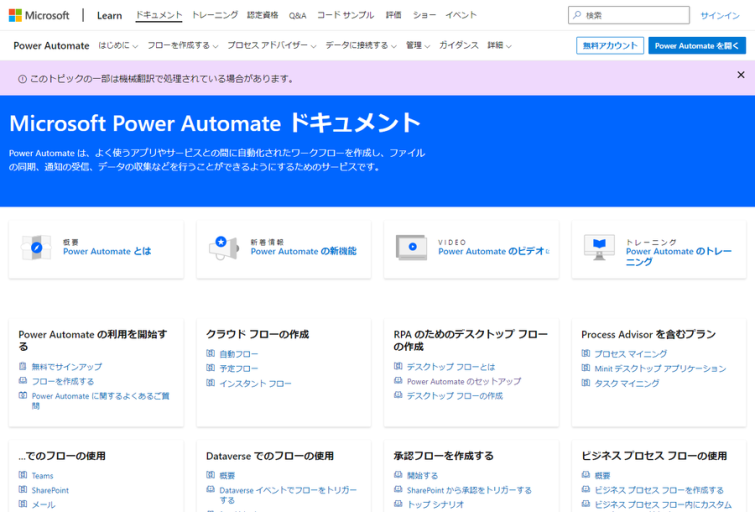Viewport: 755px width, 512px height.
Task: Open the ショー menu item
Action: point(424,15)
